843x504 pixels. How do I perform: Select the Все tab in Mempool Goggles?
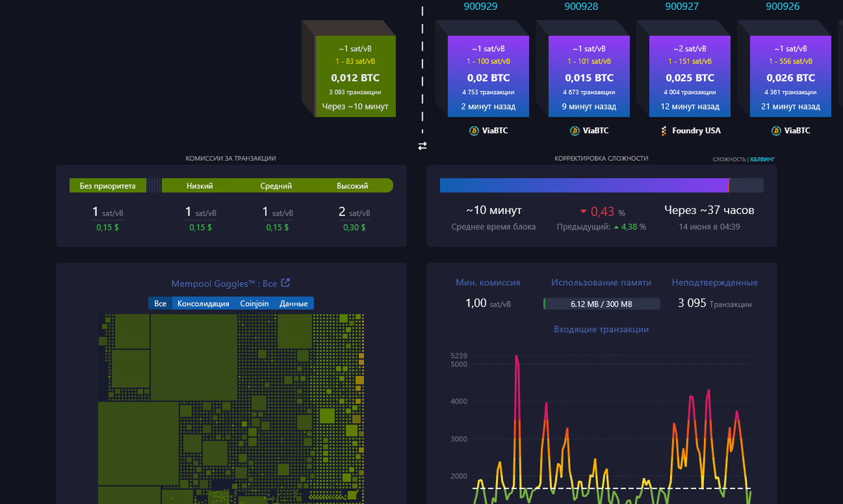[159, 303]
